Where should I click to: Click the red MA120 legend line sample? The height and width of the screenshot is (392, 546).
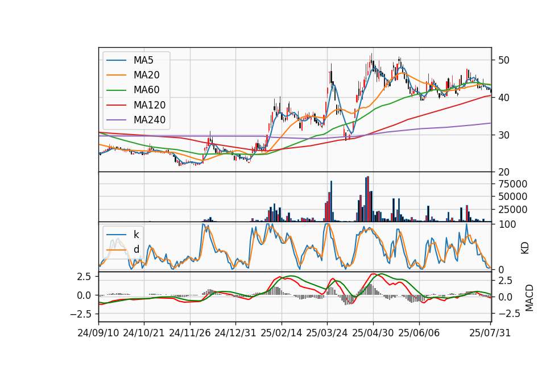coord(116,105)
